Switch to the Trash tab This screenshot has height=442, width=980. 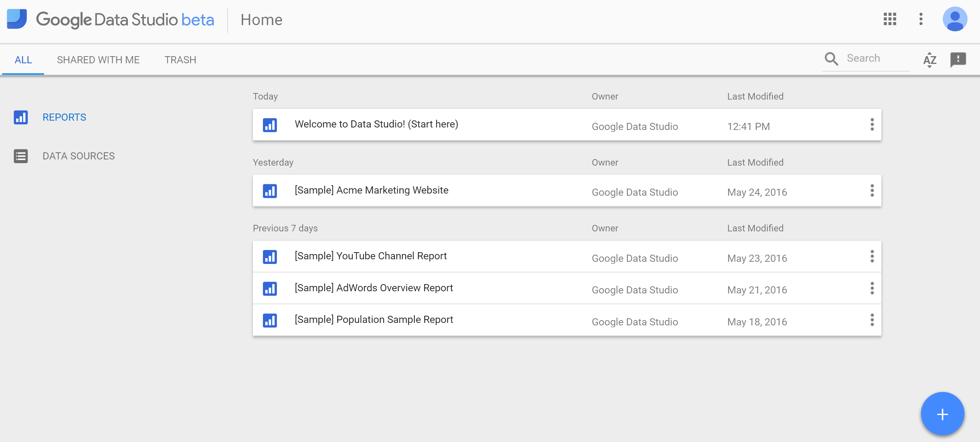[x=180, y=60]
